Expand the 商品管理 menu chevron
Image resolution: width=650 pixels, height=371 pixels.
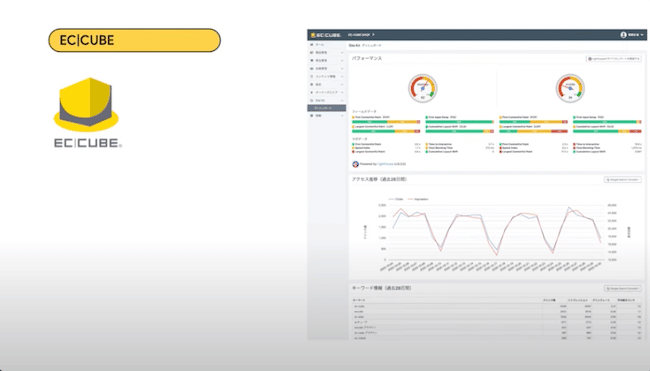pos(342,53)
